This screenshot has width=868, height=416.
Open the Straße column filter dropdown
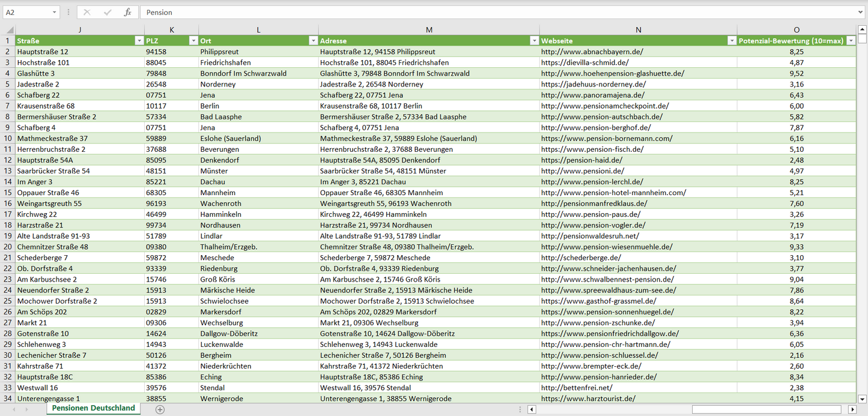point(139,41)
